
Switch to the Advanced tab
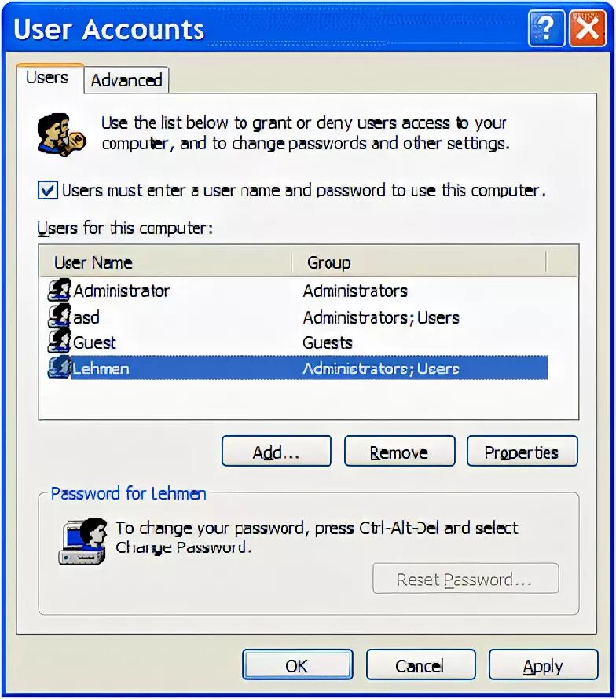126,80
